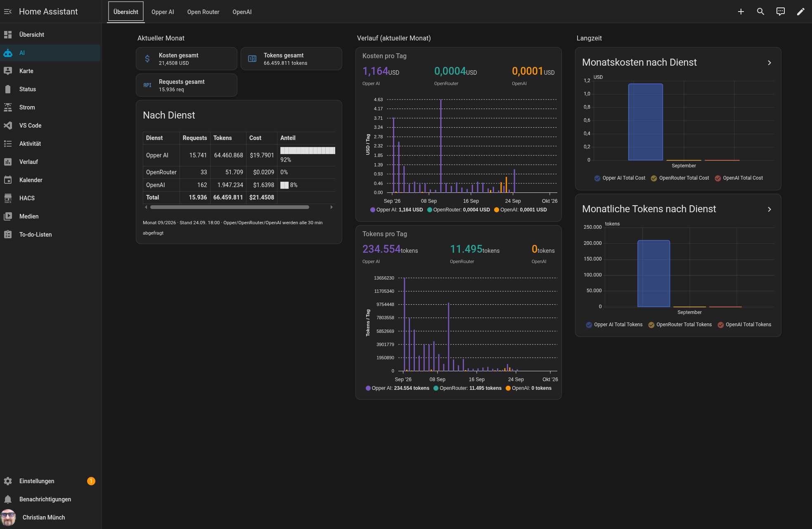Image resolution: width=812 pixels, height=529 pixels.
Task: Toggle OpenAI Total Tokens legend checkbox
Action: point(721,325)
